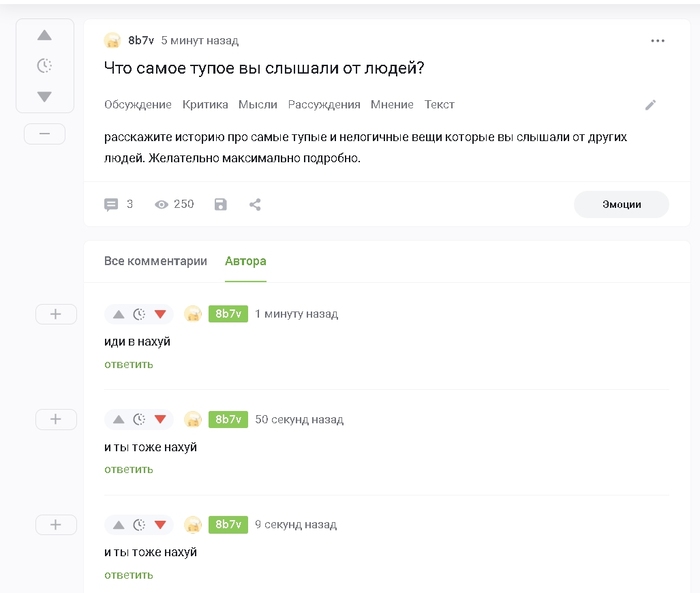Open the three-dot post options menu
Image resolution: width=700 pixels, height=593 pixels.
[657, 41]
